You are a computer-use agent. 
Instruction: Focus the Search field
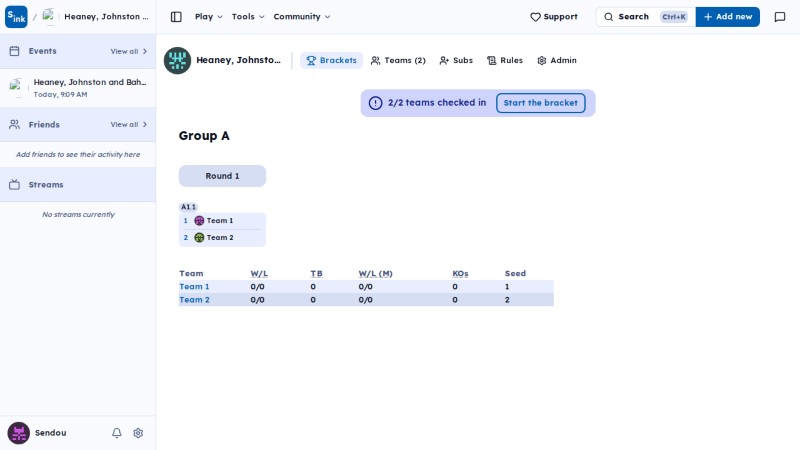coord(645,17)
